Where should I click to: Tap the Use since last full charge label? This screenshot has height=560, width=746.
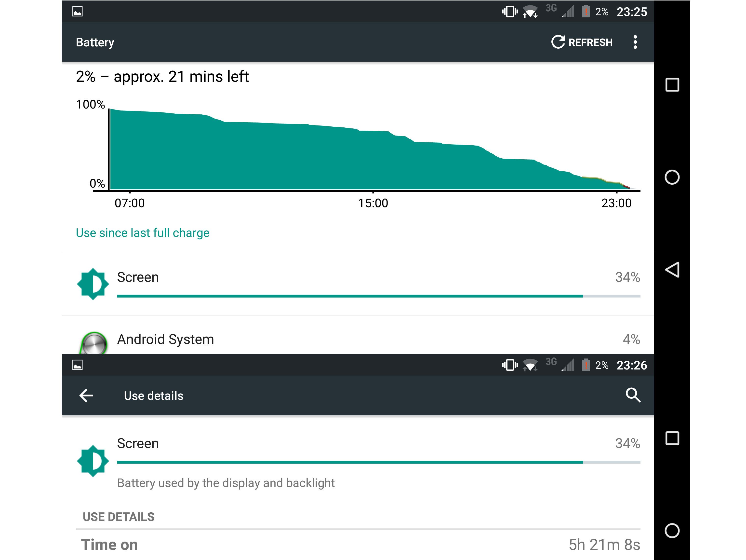pyautogui.click(x=142, y=233)
